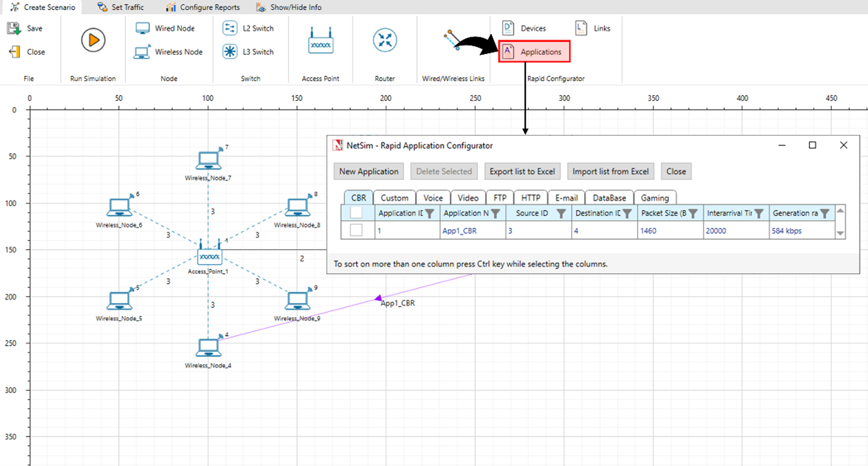The height and width of the screenshot is (466, 868).
Task: Click the table scrollbar up arrow
Action: [x=841, y=211]
